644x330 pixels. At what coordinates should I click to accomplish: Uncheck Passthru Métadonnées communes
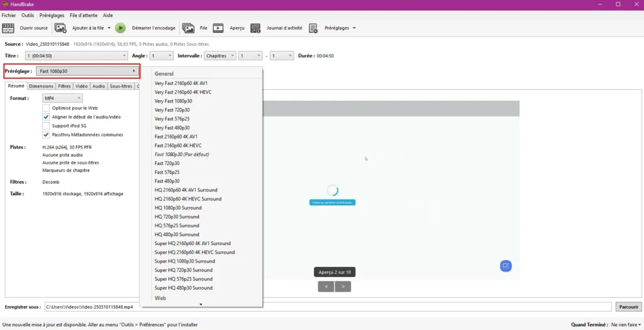[x=46, y=135]
